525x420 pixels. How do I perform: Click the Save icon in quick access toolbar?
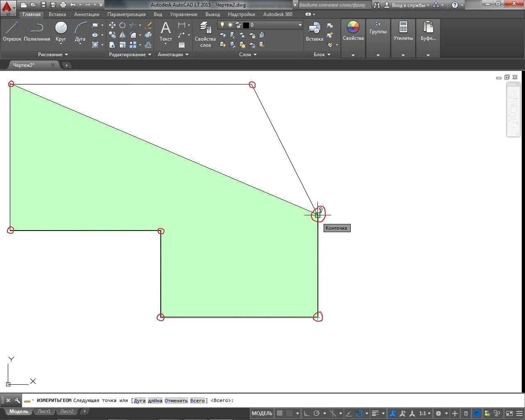pyautogui.click(x=43, y=5)
